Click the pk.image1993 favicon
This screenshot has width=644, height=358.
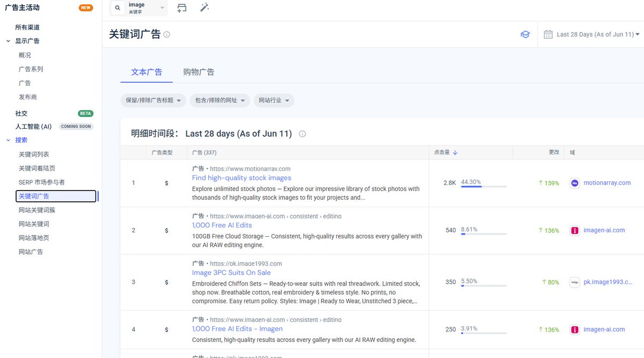(575, 282)
